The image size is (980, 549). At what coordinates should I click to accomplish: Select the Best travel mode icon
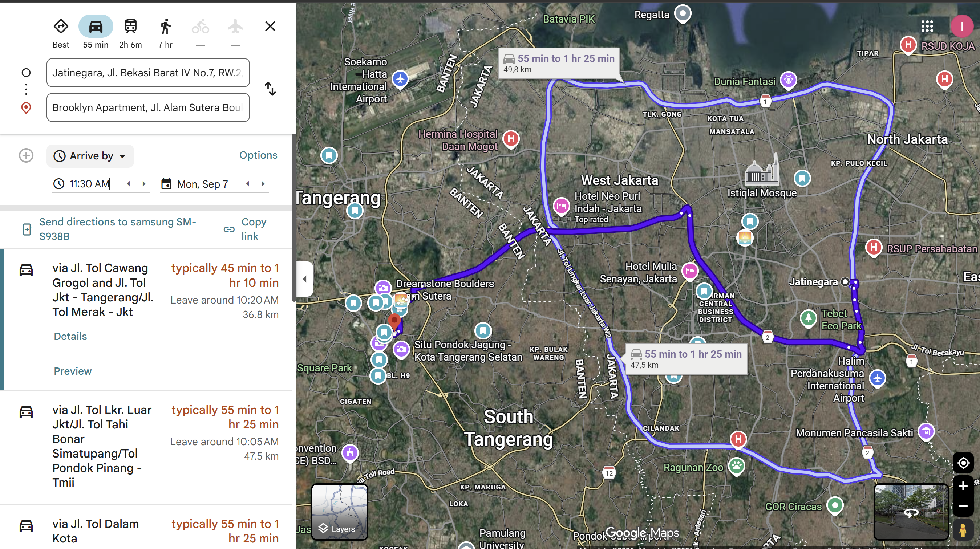pos(61,27)
